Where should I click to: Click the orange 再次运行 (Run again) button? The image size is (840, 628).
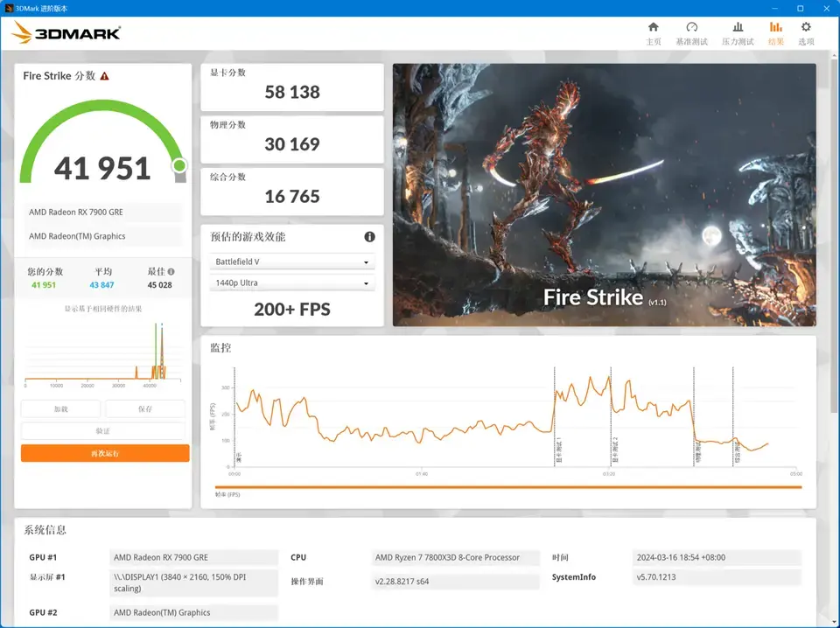[105, 453]
